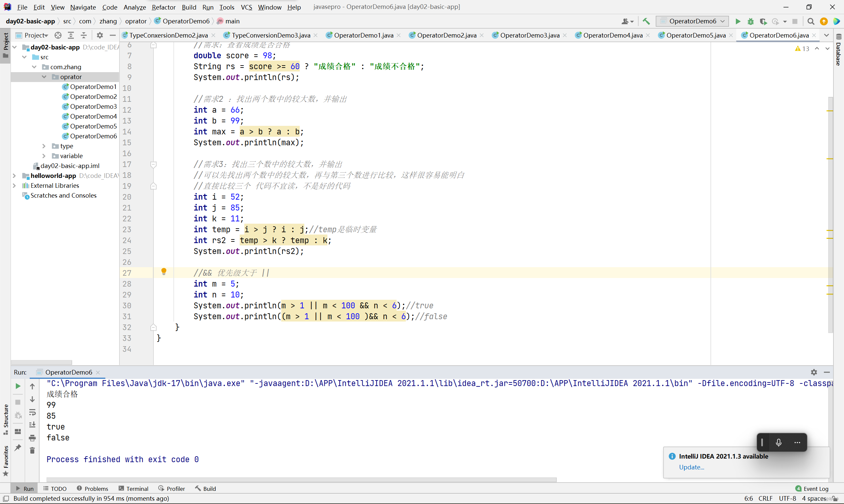Collapse all in Project panel
The image size is (844, 504).
point(84,35)
